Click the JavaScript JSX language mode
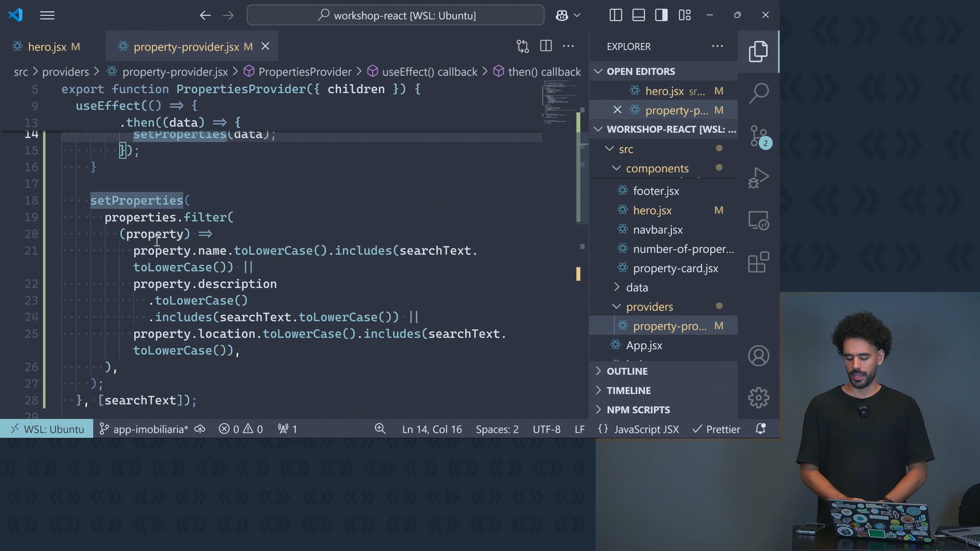Viewport: 980px width, 551px height. 646,429
